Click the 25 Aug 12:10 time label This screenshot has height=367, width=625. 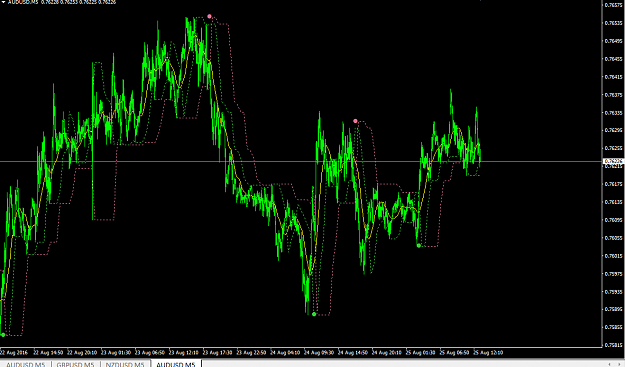coord(489,353)
